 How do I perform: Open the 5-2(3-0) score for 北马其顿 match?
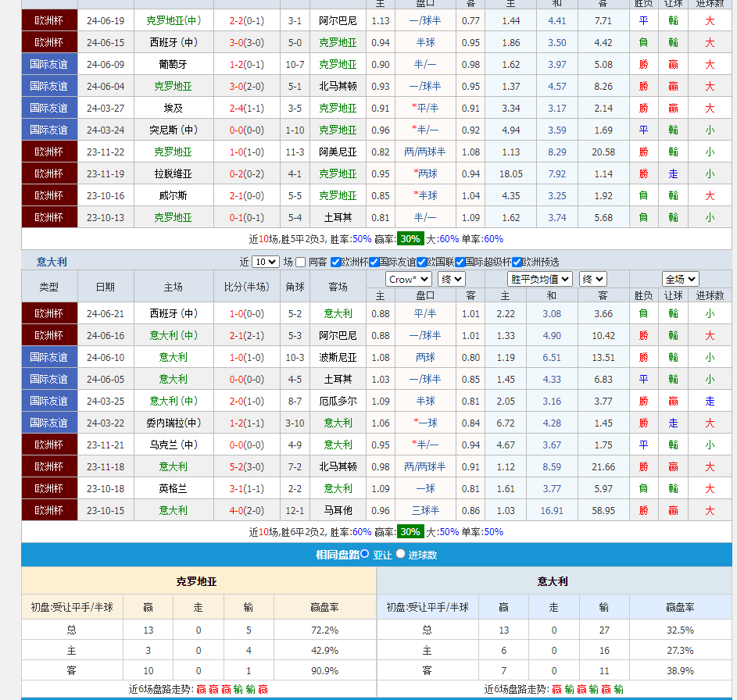pos(246,466)
